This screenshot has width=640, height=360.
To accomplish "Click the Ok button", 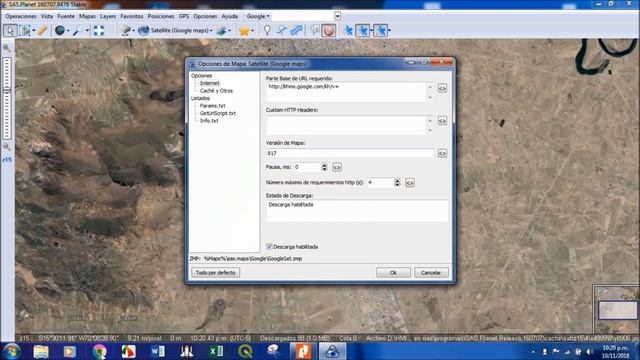I will [x=393, y=272].
